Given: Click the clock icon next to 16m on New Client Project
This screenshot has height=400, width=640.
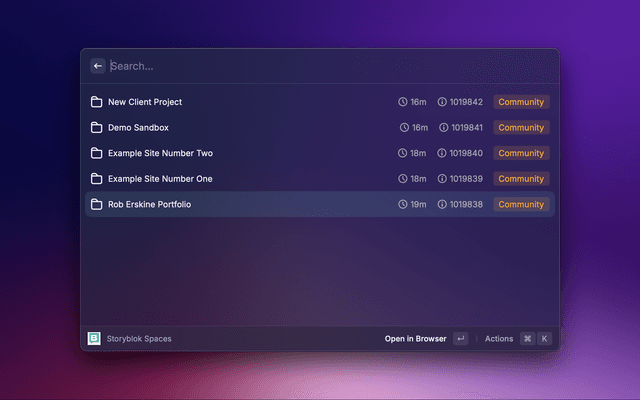Looking at the screenshot, I should point(403,102).
